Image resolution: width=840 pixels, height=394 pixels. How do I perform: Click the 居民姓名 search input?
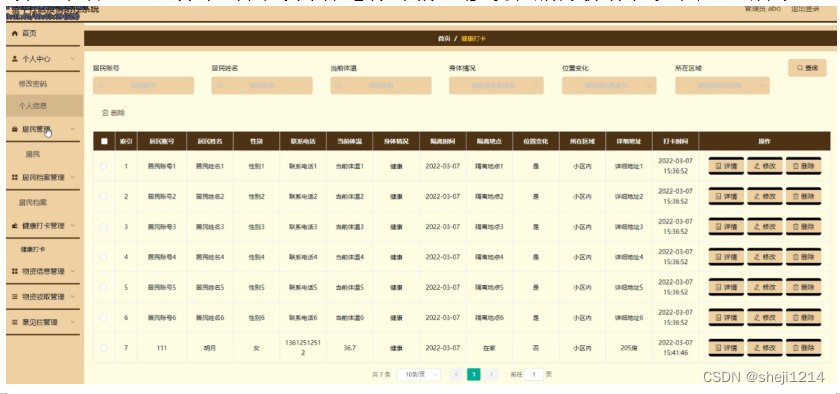pyautogui.click(x=262, y=86)
